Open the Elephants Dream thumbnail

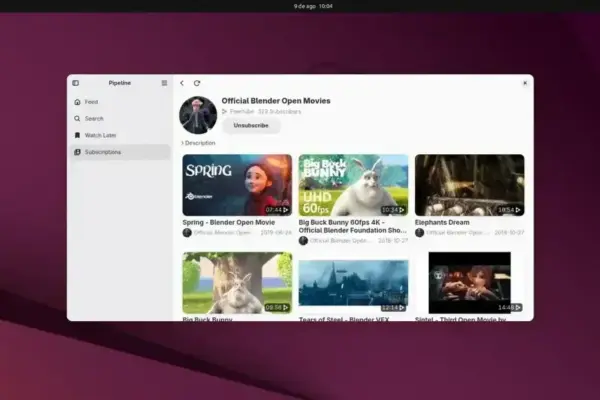coord(470,185)
